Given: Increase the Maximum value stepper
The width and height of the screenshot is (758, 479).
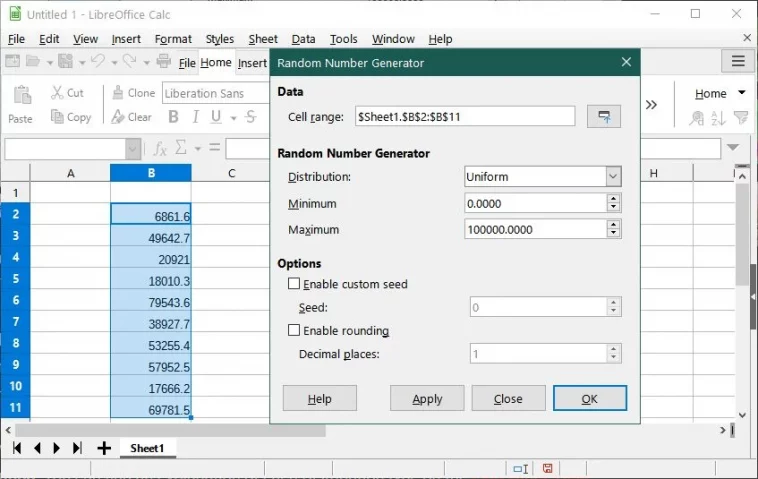Looking at the screenshot, I should pyautogui.click(x=613, y=224).
